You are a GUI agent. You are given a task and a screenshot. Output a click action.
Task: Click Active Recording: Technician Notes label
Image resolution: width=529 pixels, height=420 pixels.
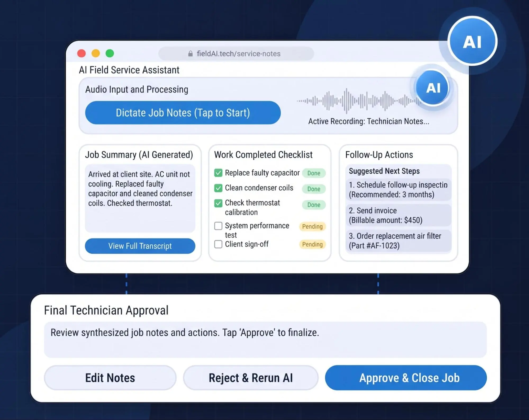click(x=369, y=121)
